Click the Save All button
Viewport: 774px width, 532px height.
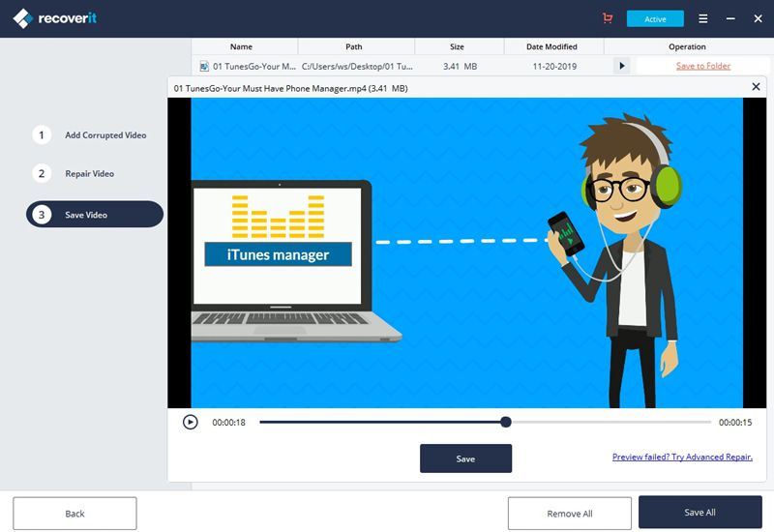click(700, 513)
